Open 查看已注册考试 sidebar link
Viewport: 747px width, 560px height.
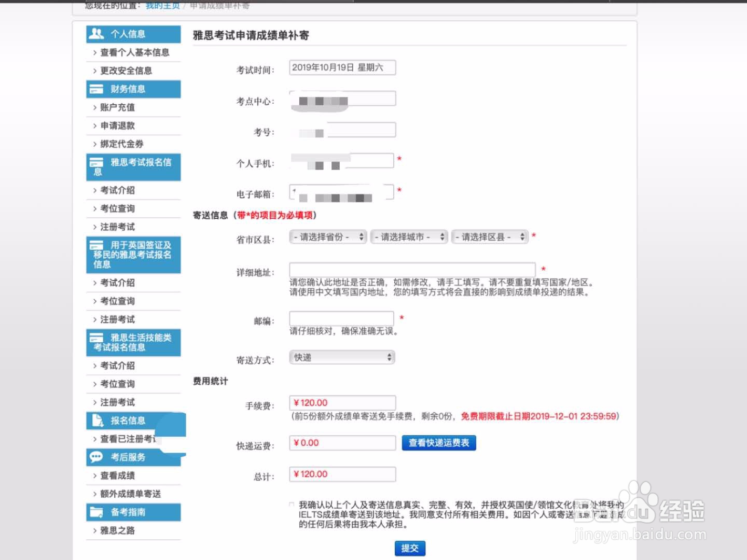pyautogui.click(x=128, y=439)
